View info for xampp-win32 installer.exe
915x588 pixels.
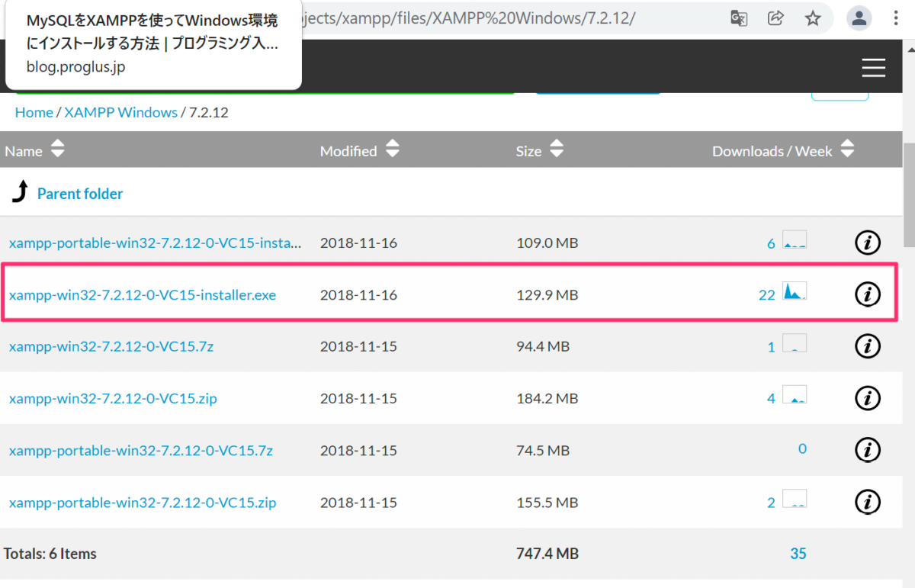pyautogui.click(x=867, y=294)
